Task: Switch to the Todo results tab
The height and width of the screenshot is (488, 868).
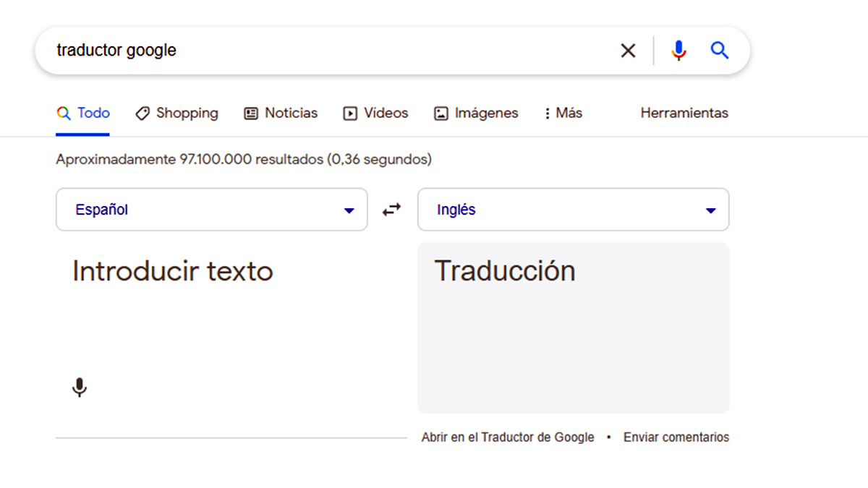Action: (x=83, y=114)
